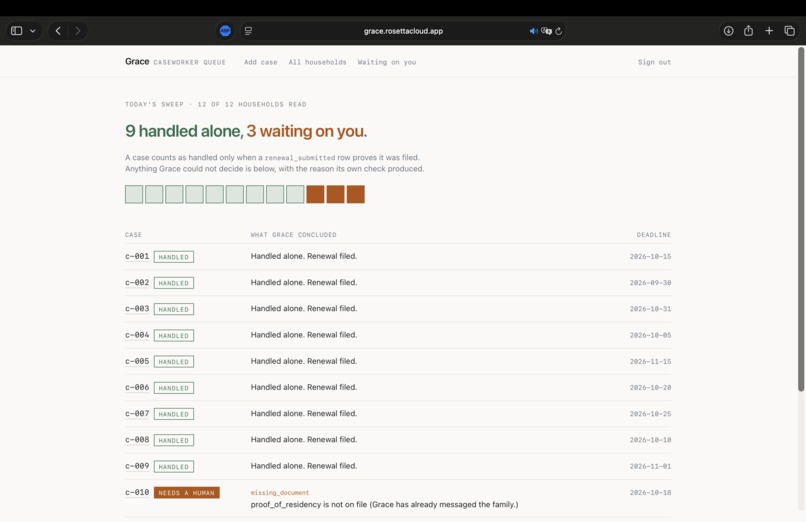This screenshot has width=806, height=522.
Task: Click the first orange progress square
Action: tap(315, 194)
